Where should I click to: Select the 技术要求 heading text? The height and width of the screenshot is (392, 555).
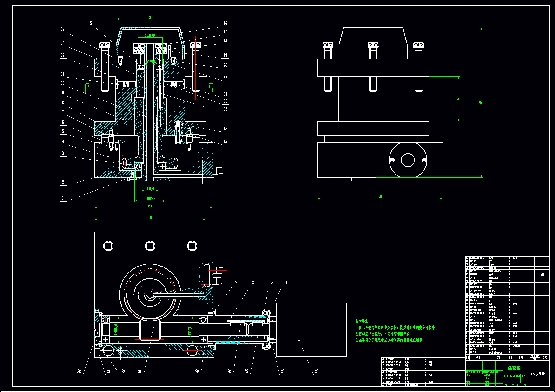(362, 321)
